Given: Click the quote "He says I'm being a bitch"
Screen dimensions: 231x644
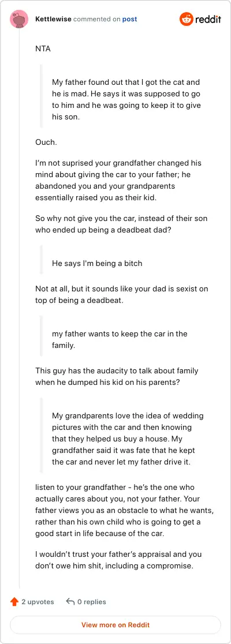Looking at the screenshot, I should [97, 263].
